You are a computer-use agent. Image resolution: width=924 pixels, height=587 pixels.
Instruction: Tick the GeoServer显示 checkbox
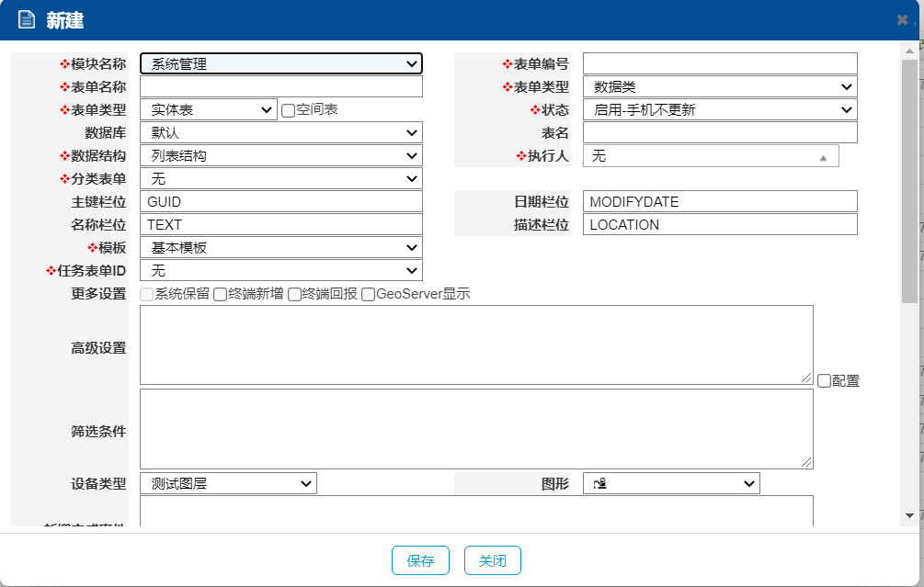click(368, 295)
